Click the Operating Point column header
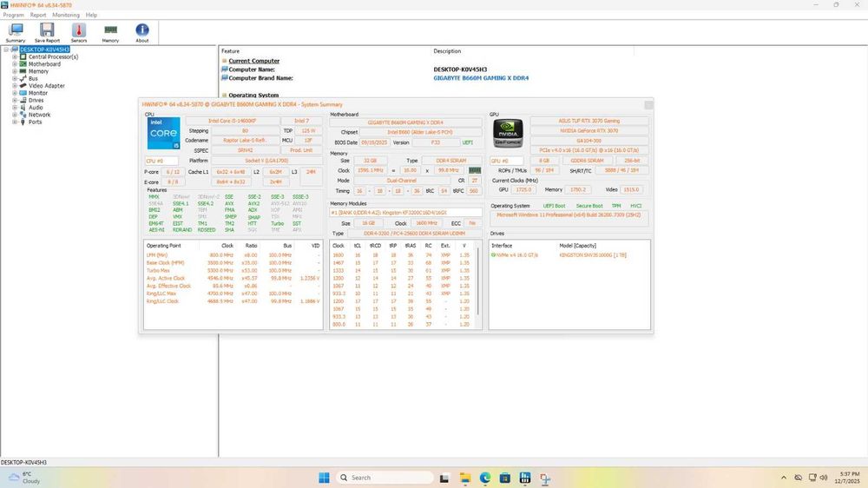This screenshot has height=488, width=868. [164, 246]
